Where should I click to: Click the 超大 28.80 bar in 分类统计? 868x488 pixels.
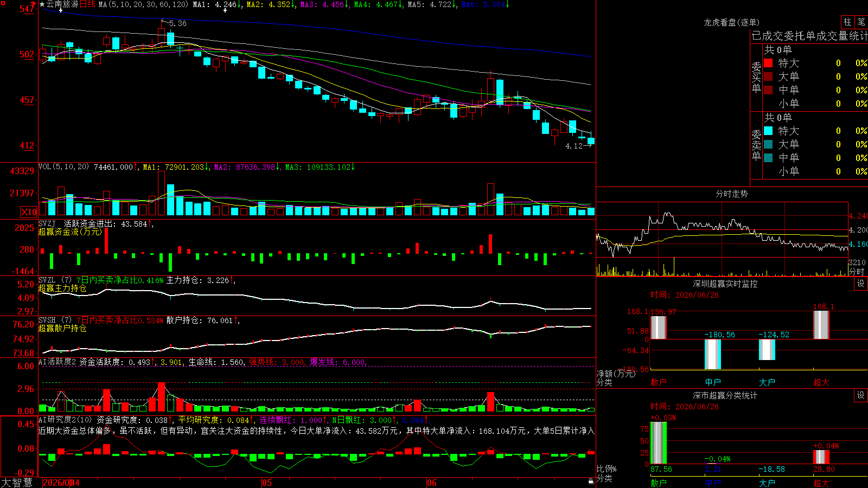821,457
